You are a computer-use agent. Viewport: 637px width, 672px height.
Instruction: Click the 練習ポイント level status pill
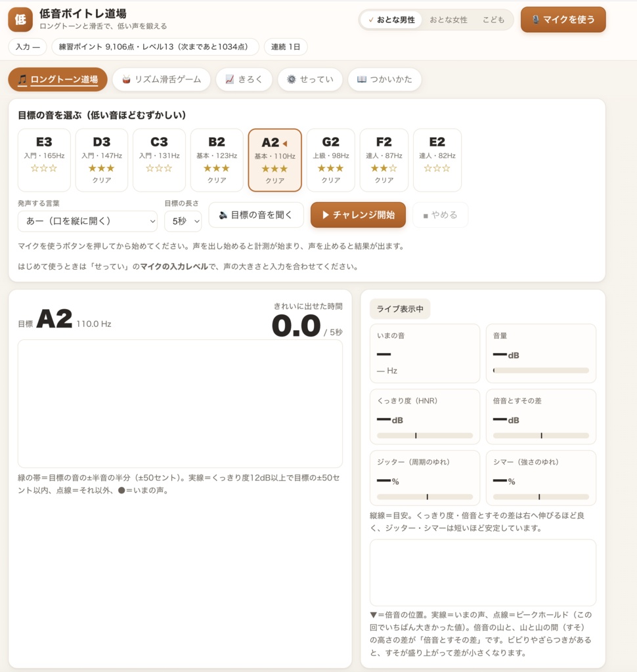155,47
